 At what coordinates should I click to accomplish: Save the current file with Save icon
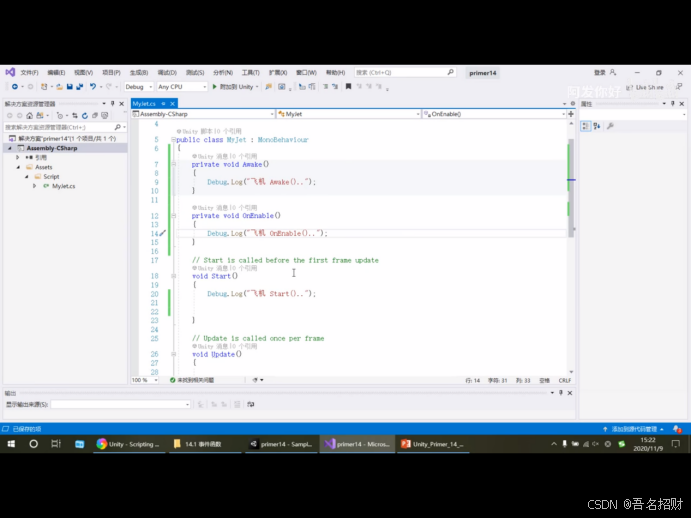(x=70, y=87)
